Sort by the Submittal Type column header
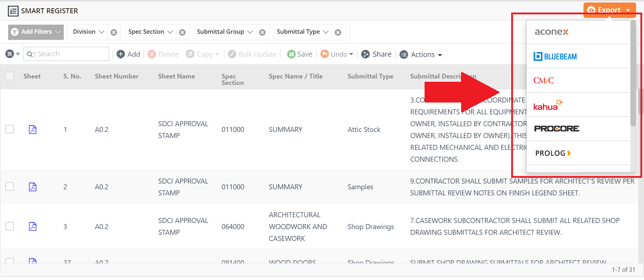This screenshot has height=280, width=644. tap(371, 76)
